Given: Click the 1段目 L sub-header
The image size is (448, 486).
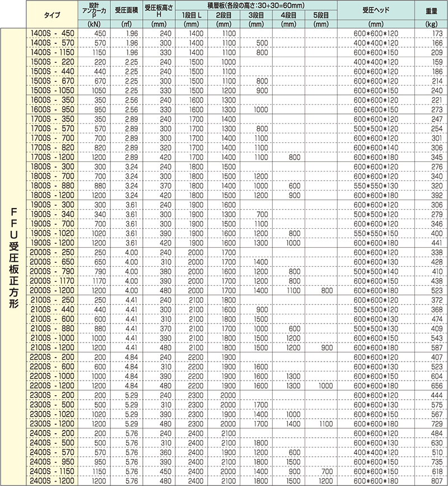Looking at the screenshot, I should click(x=192, y=15).
